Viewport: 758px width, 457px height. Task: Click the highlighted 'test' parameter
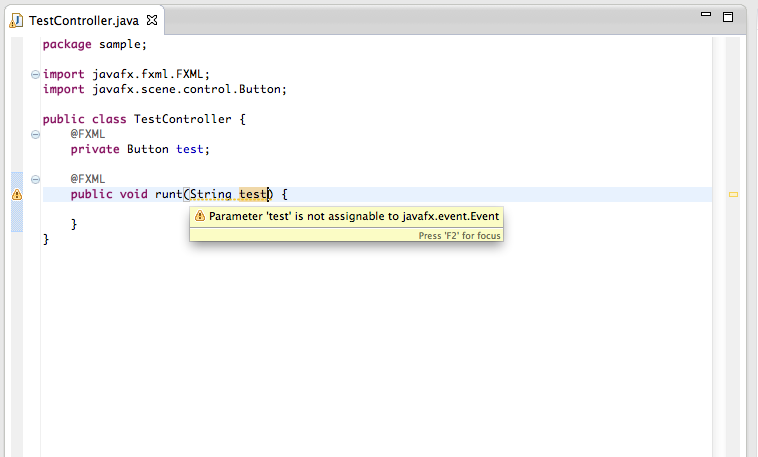click(253, 194)
